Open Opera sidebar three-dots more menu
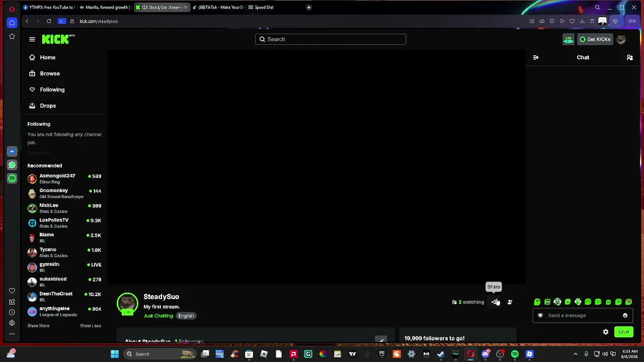Screen dimensions: 644x362 (12, 334)
